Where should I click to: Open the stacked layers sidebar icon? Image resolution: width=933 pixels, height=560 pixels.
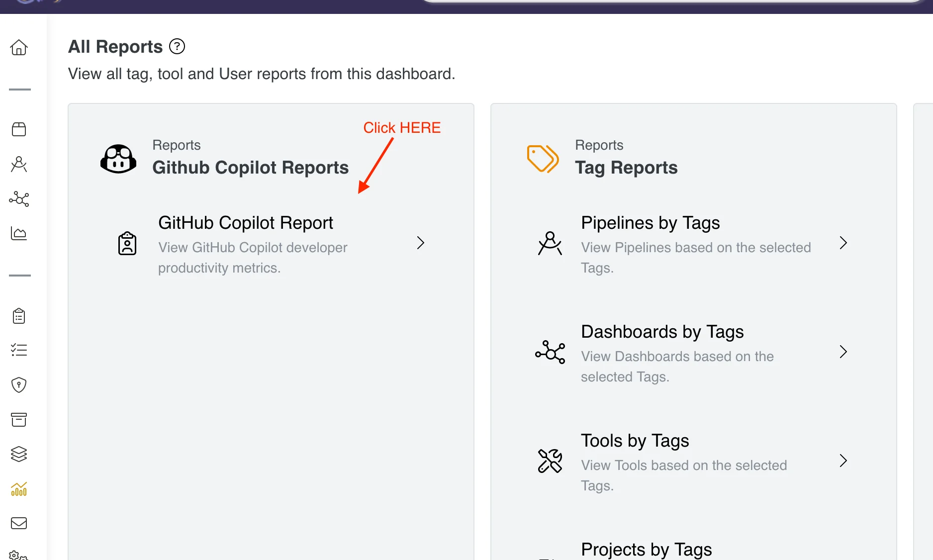19,454
